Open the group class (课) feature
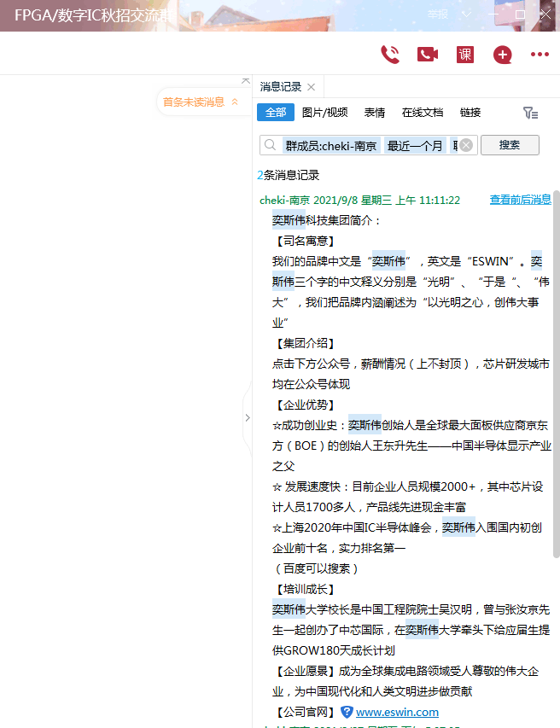 pyautogui.click(x=464, y=55)
